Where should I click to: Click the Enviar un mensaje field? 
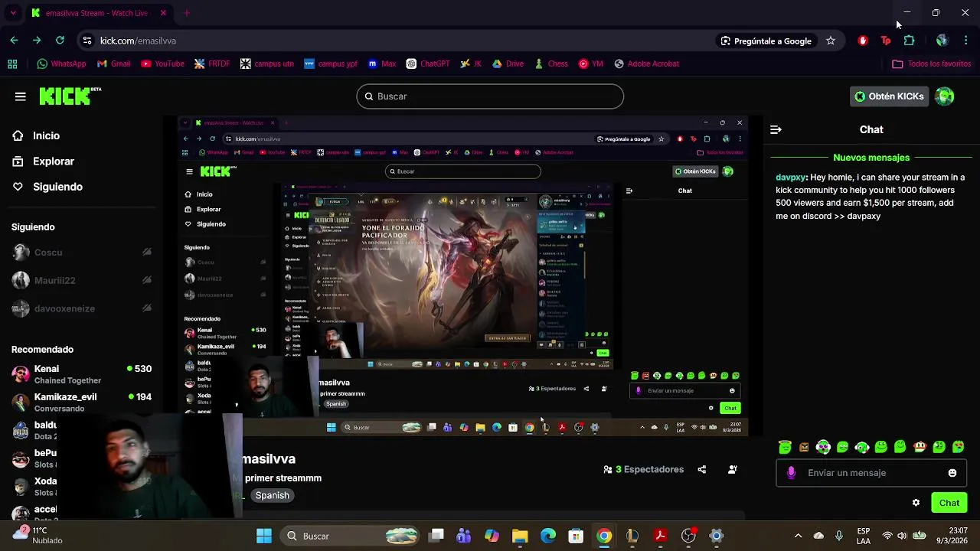871,473
